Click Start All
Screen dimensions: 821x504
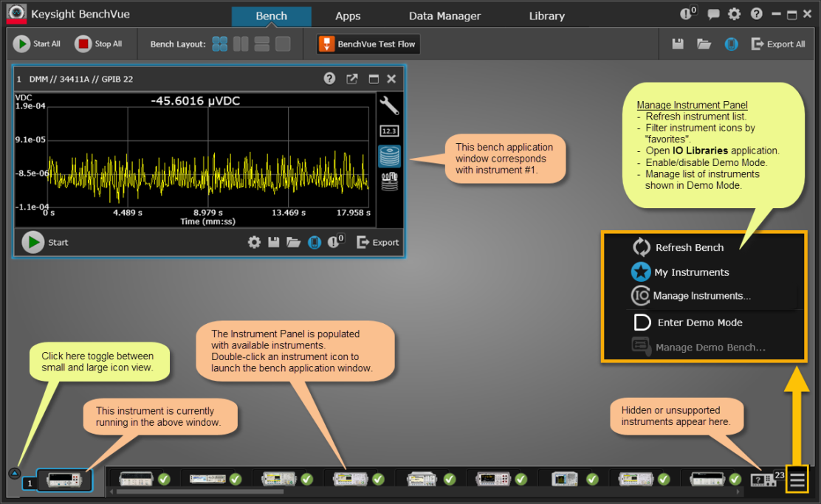click(37, 44)
